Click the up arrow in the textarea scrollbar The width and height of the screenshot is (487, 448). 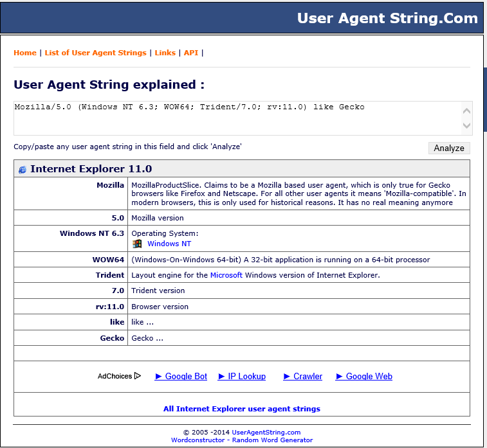point(466,111)
